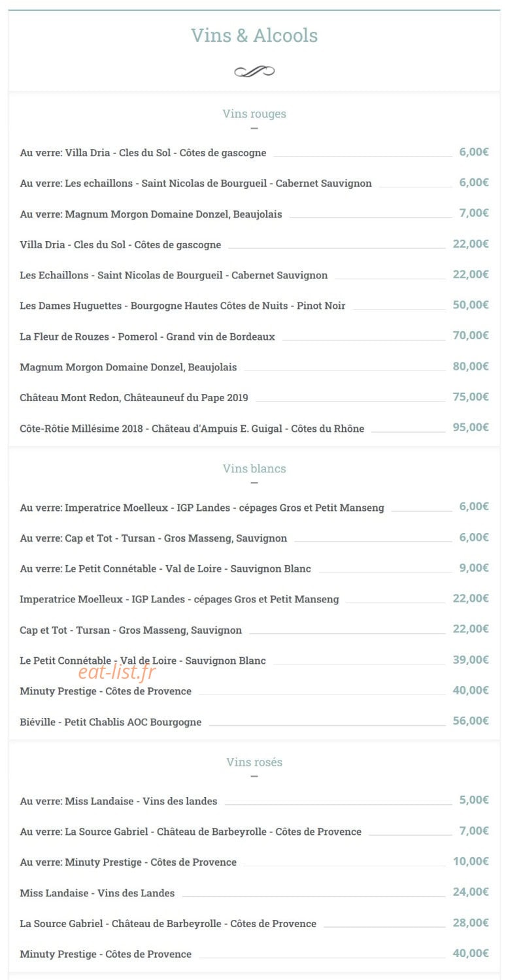
Task: Click the 95,00€ Côte-Rôtie price
Action: pos(471,427)
